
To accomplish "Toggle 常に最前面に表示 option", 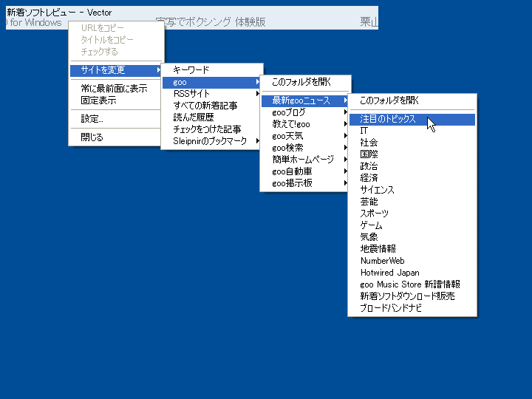I will (116, 89).
